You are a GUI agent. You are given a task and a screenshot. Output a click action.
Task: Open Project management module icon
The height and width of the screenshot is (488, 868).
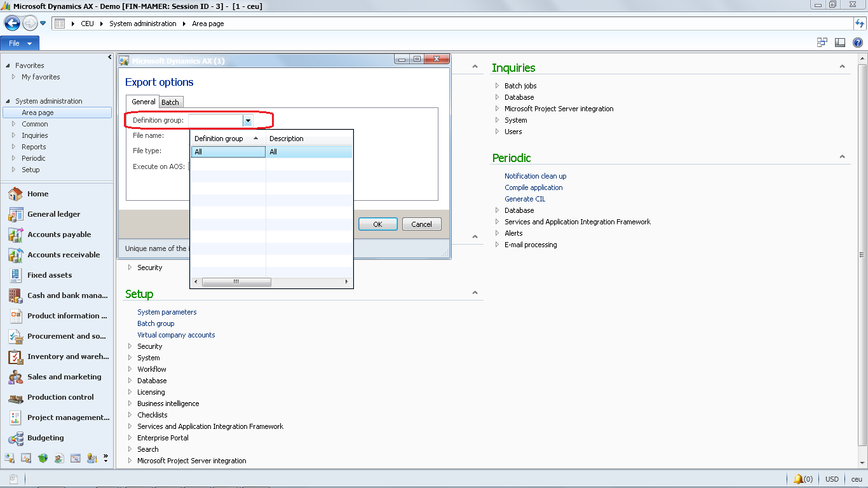[x=15, y=417]
